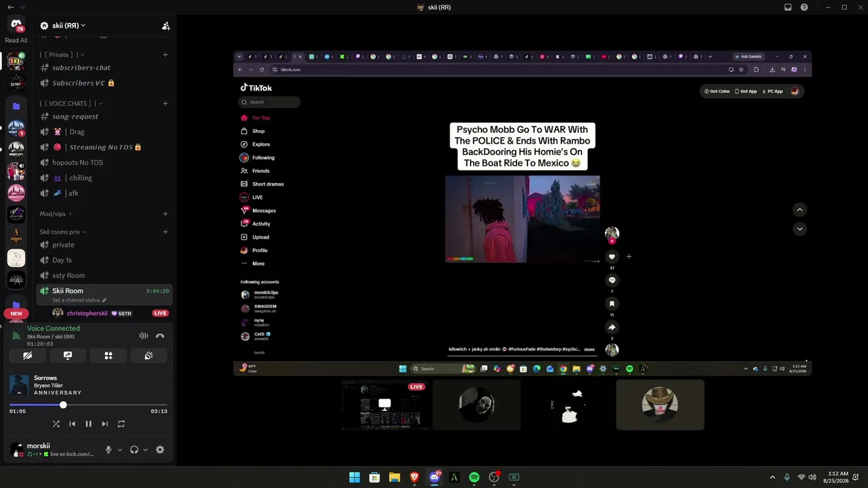
Task: Toggle noise suppression waveform icon
Action: (144, 335)
